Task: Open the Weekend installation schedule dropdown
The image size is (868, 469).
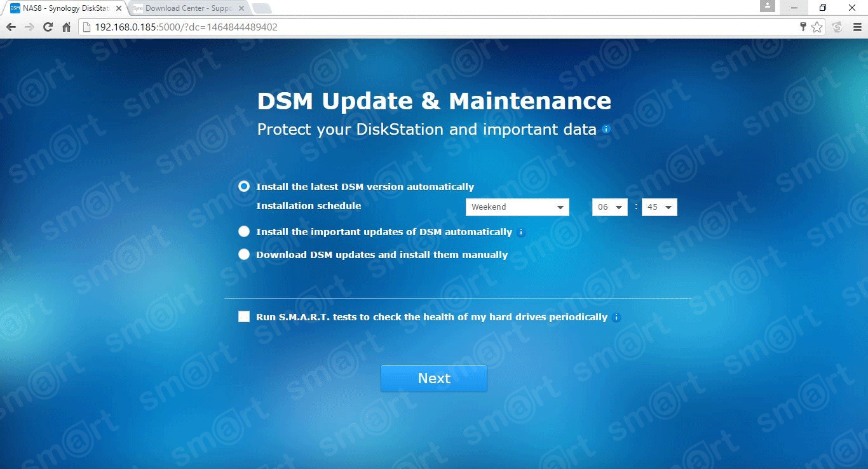Action: (x=517, y=207)
